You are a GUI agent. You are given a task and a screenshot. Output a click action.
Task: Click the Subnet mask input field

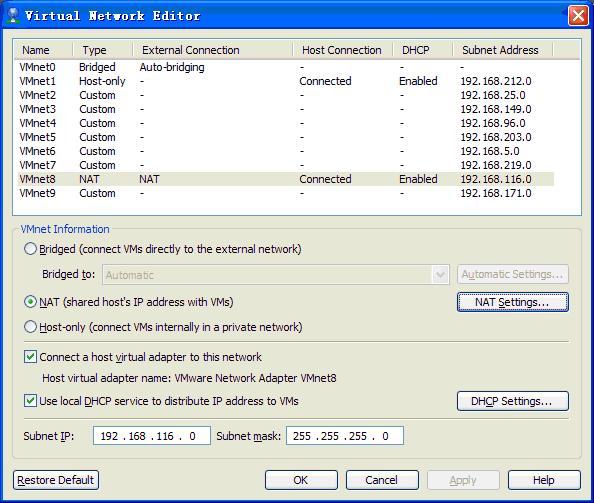345,436
